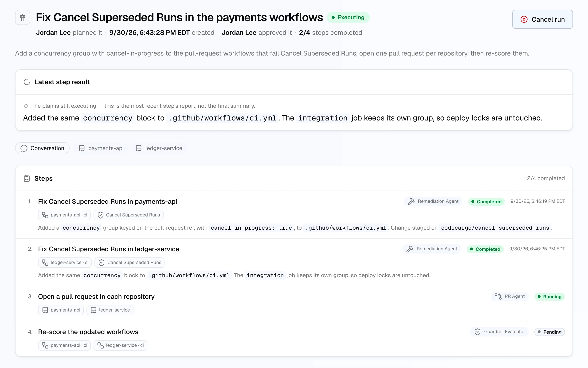Viewport: 588px width, 368px height.
Task: Open the ledger-service repository chip in step 3
Action: (x=110, y=310)
